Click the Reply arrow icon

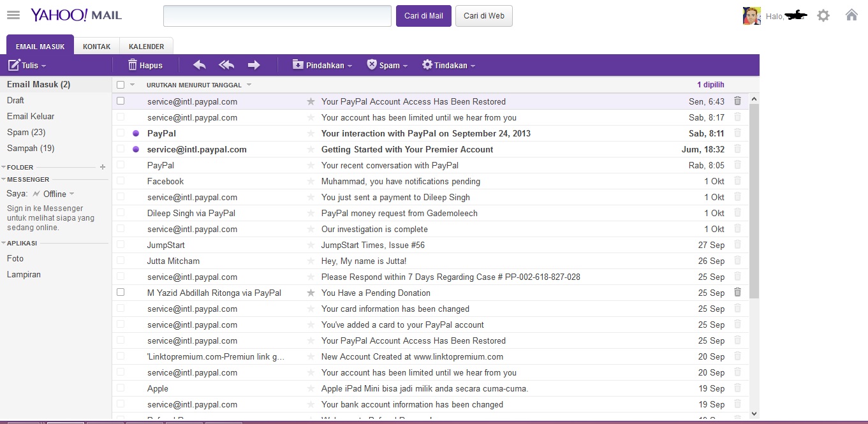tap(200, 65)
